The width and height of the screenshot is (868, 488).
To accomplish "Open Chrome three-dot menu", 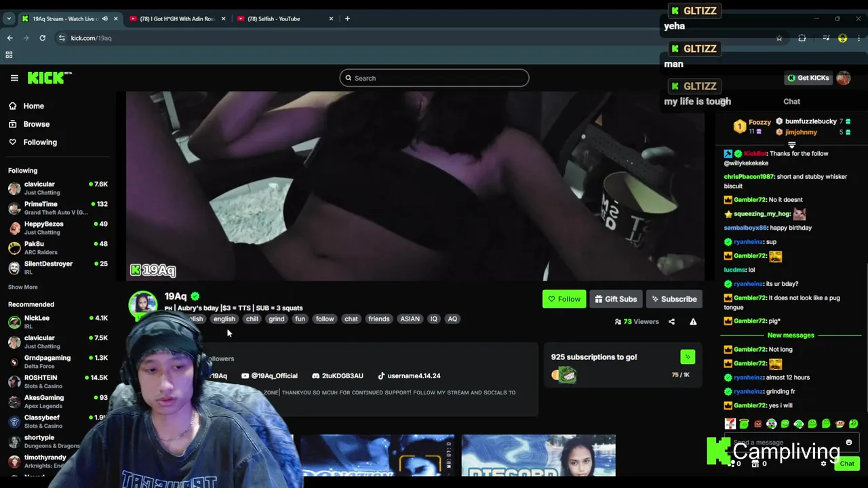I will pos(859,38).
